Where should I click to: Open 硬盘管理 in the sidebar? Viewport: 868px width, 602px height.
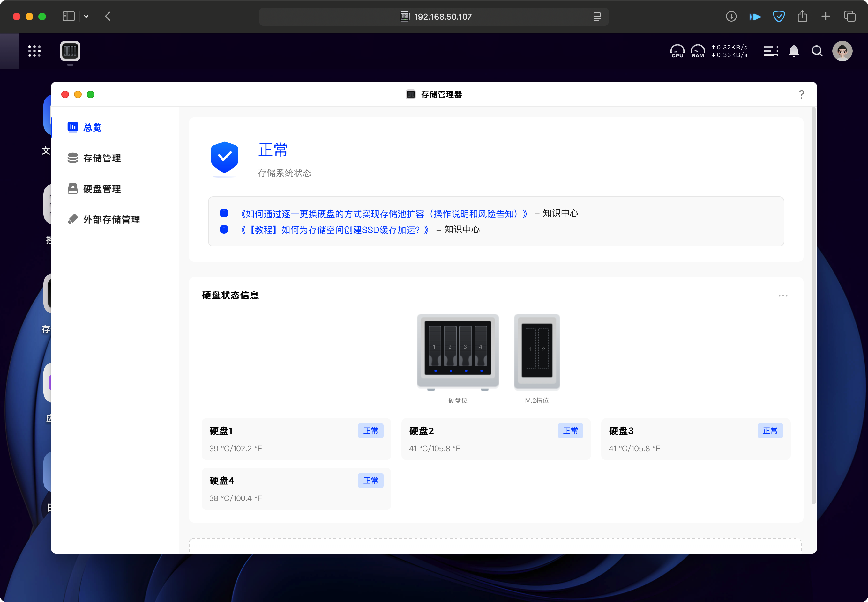click(x=102, y=188)
